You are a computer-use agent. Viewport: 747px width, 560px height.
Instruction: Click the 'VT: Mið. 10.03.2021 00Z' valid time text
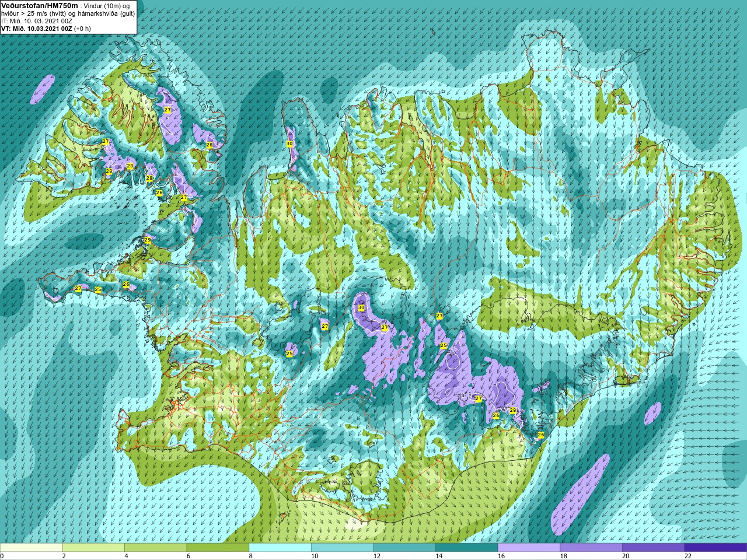37,29
